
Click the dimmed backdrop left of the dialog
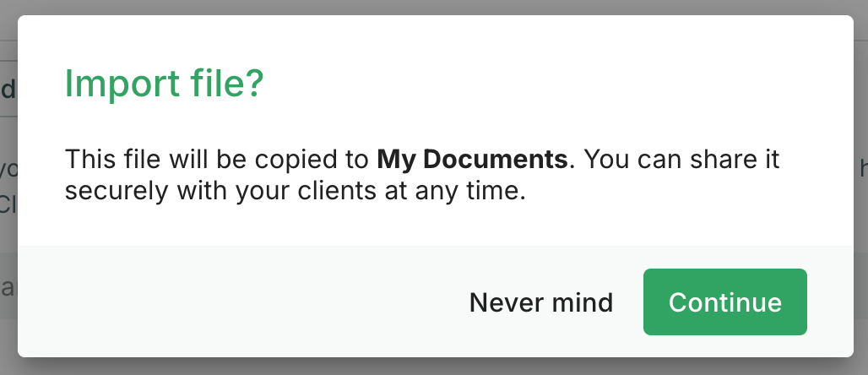(x=8, y=187)
